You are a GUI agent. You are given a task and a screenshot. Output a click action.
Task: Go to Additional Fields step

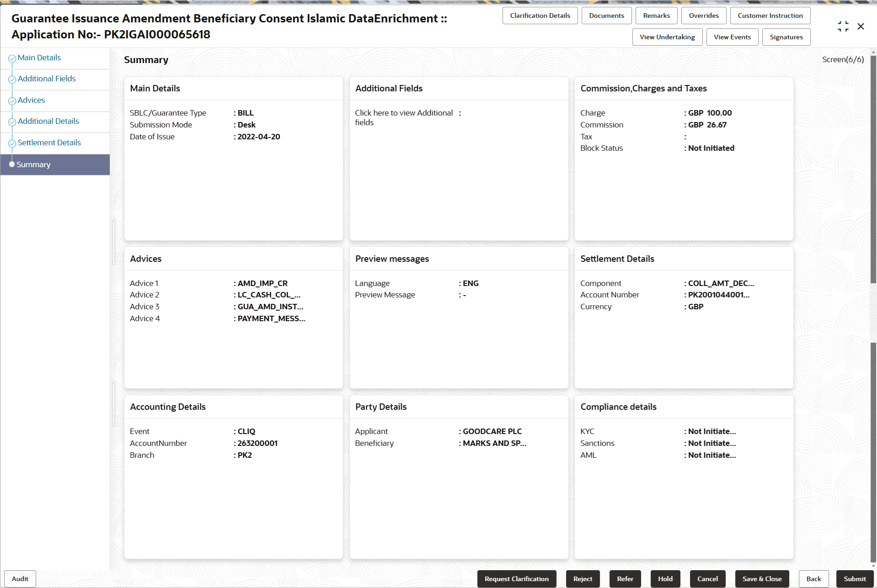tap(47, 79)
